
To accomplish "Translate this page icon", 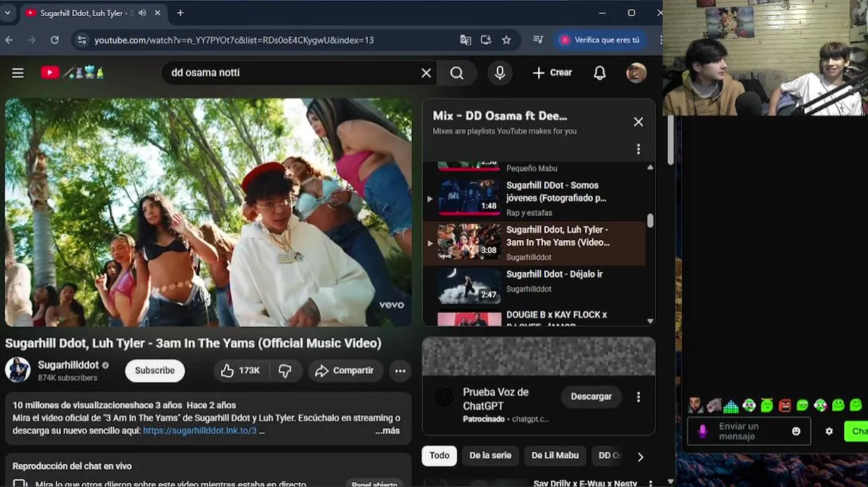I will pyautogui.click(x=466, y=40).
